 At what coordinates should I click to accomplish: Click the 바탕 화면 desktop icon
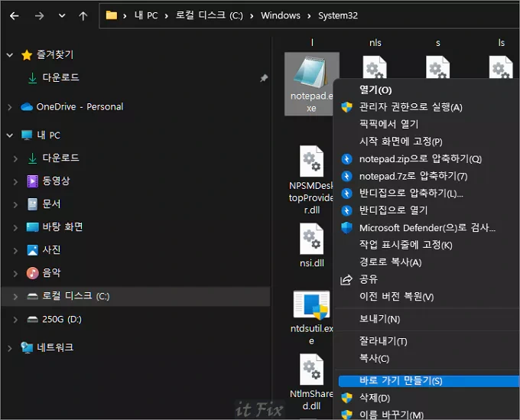coord(32,227)
